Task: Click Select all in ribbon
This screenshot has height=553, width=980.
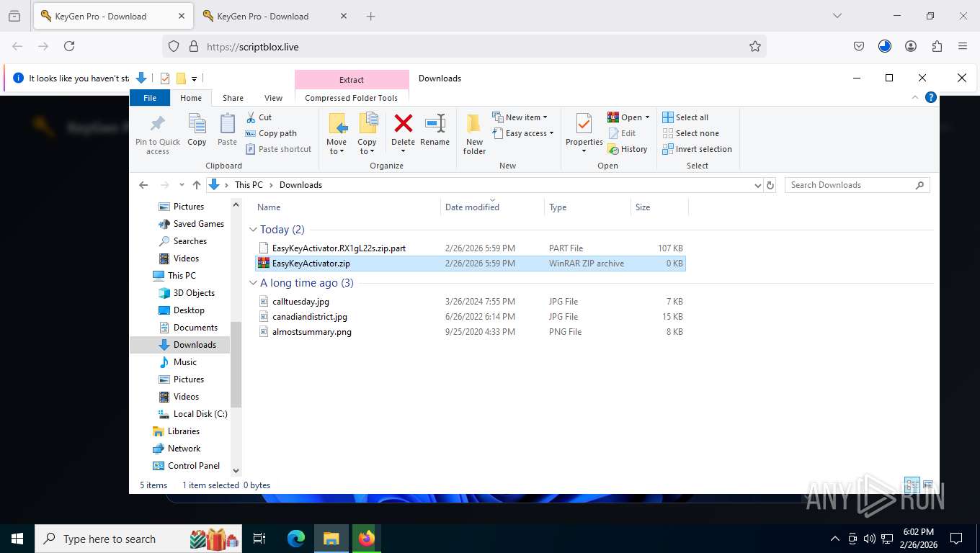Action: (x=685, y=117)
